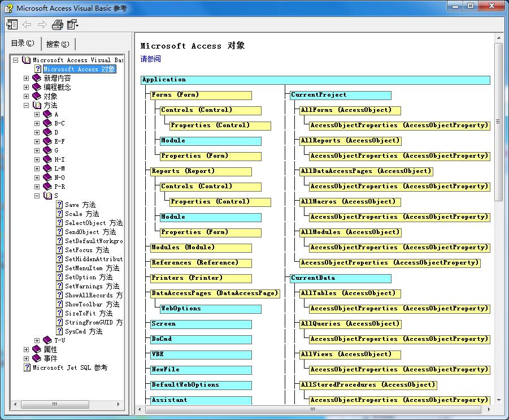
Task: Click the Hide navigation pane toolbar icon
Action: click(x=12, y=24)
